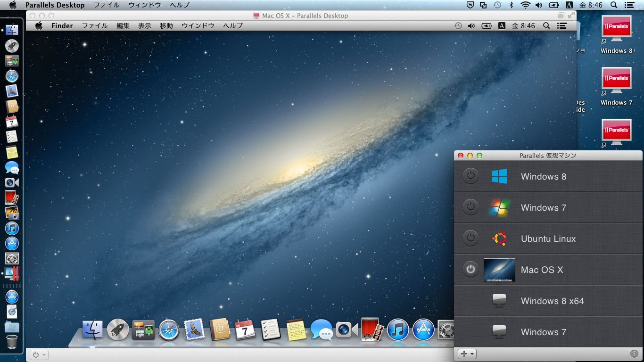Open System Preferences in the host Dock
The image size is (644, 362).
click(x=12, y=258)
